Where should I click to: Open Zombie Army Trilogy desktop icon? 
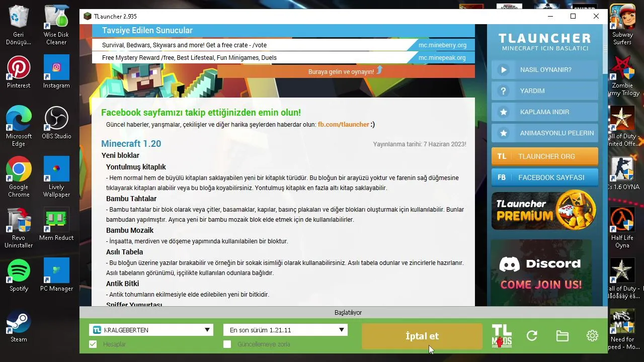623,75
